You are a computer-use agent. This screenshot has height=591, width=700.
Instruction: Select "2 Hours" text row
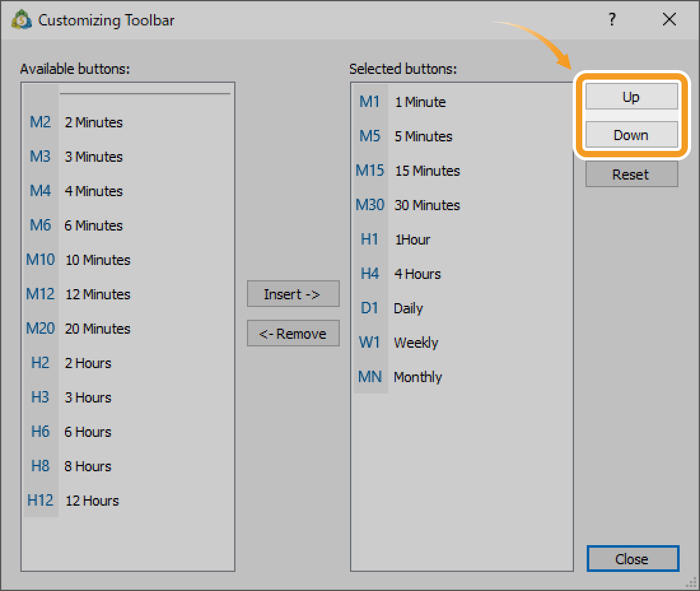(x=88, y=363)
